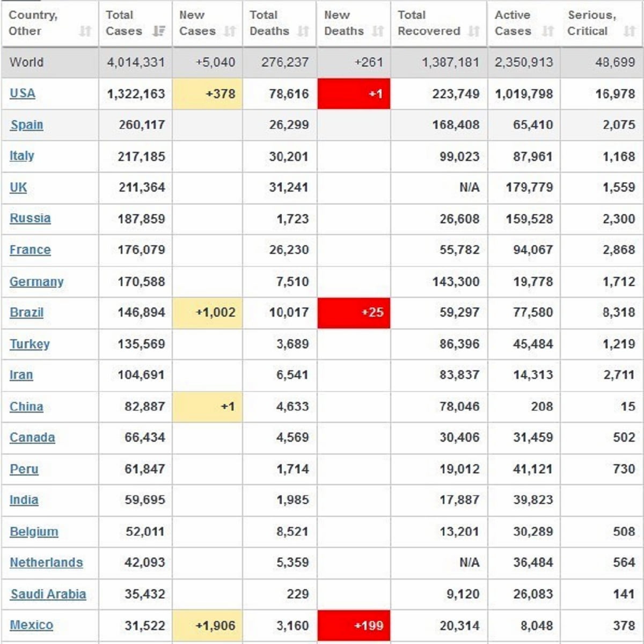644x644 pixels.
Task: Open China's country page
Action: point(26,406)
